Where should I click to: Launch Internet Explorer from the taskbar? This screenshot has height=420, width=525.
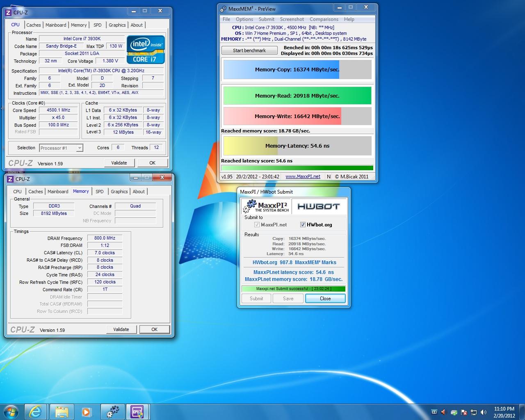pos(36,412)
